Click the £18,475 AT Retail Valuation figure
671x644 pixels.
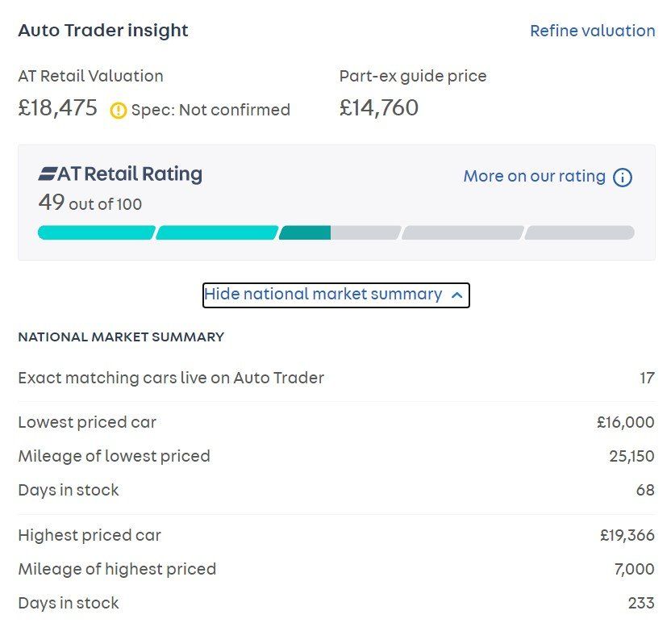click(x=58, y=108)
